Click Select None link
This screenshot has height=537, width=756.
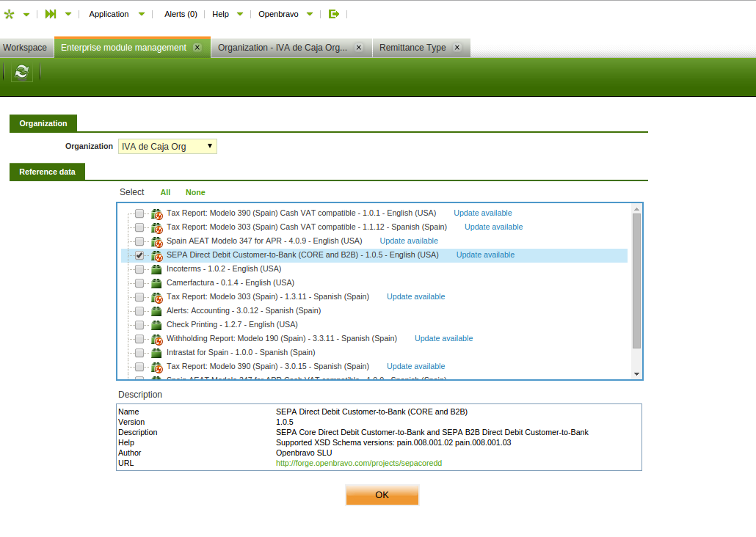195,192
